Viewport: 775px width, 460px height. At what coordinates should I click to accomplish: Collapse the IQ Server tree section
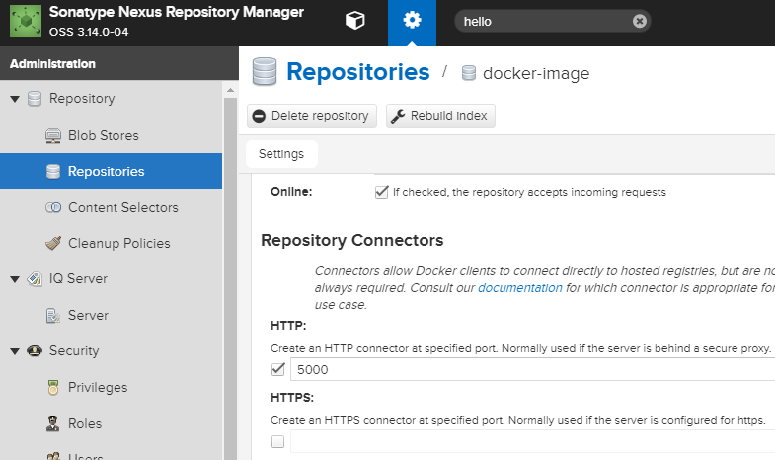click(x=15, y=279)
